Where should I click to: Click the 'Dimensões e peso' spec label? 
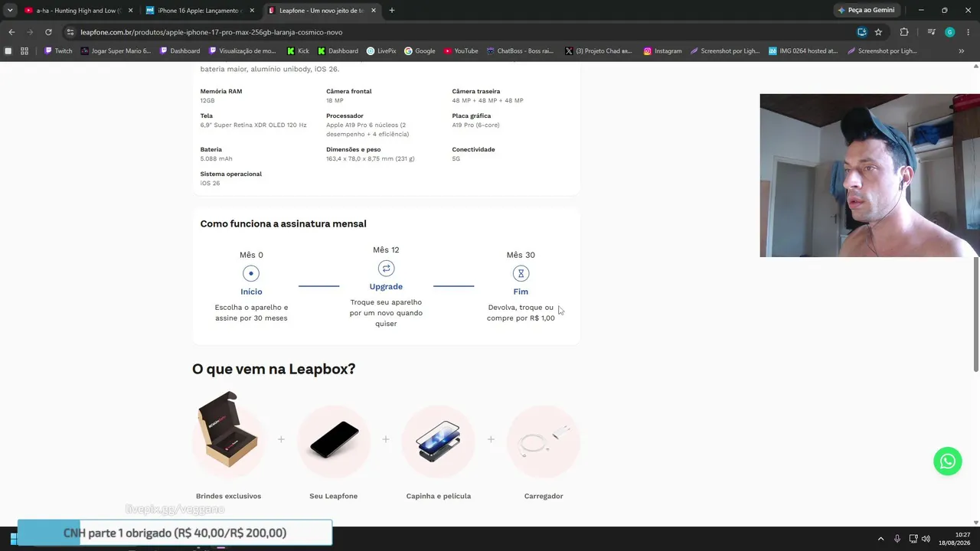coord(353,149)
